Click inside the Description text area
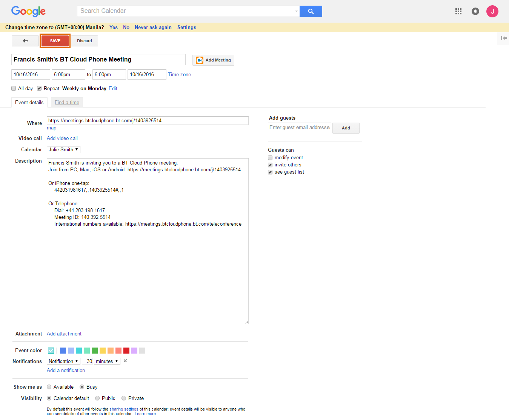The width and height of the screenshot is (509, 420). 148,241
